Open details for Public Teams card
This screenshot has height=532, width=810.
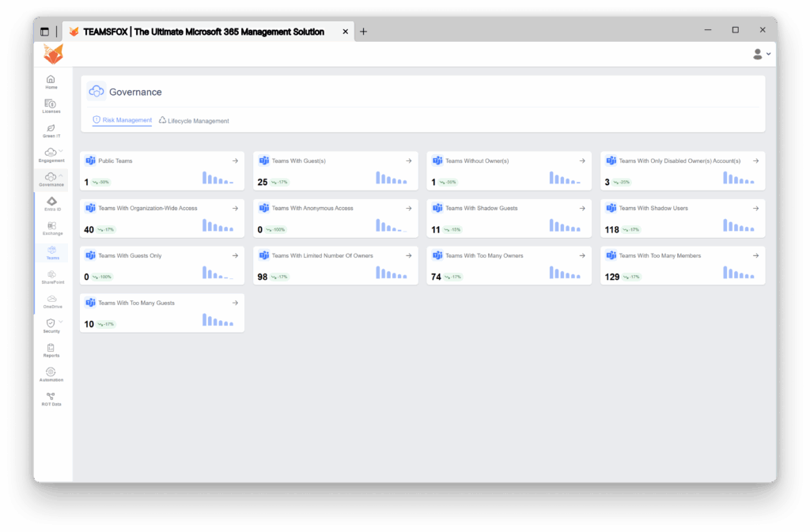234,160
